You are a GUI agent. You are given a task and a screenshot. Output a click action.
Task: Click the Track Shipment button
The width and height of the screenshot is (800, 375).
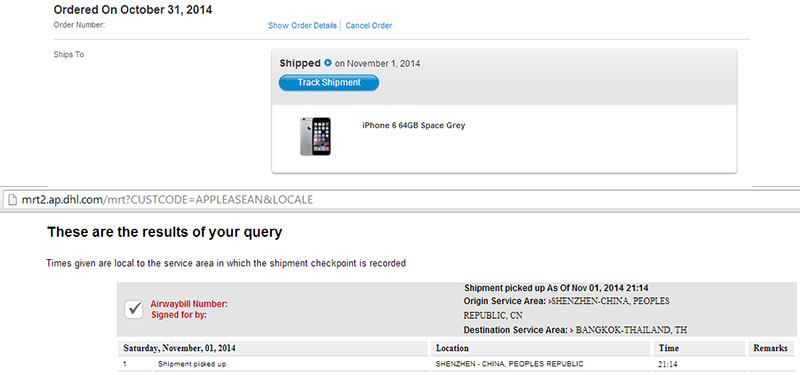click(x=329, y=83)
